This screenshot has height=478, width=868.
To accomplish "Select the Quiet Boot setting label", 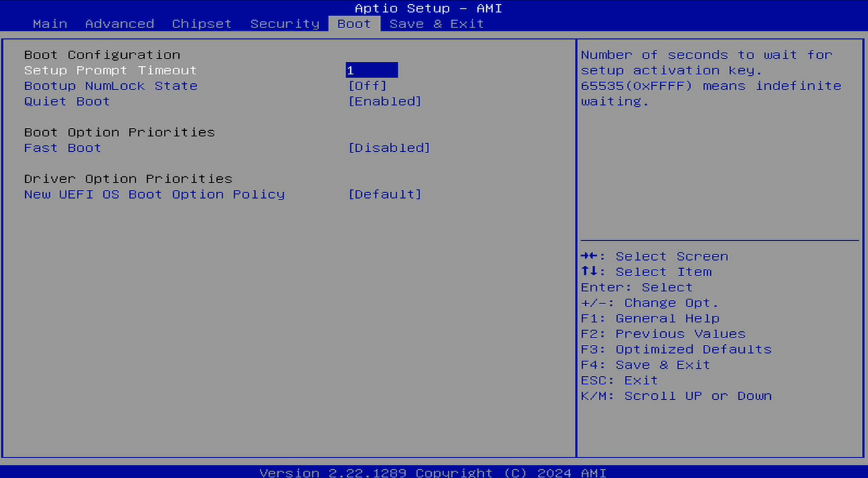I will 67,102.
